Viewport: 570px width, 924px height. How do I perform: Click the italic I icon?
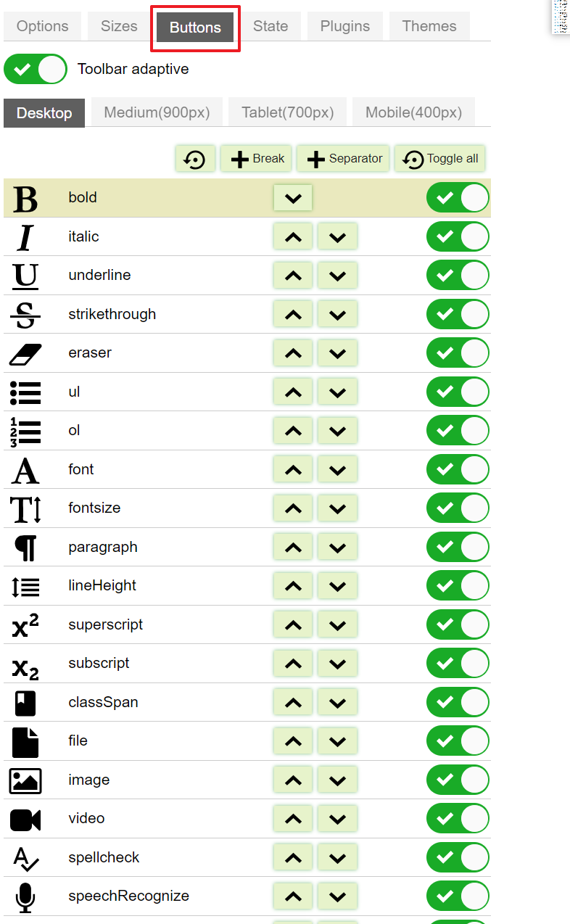(24, 236)
